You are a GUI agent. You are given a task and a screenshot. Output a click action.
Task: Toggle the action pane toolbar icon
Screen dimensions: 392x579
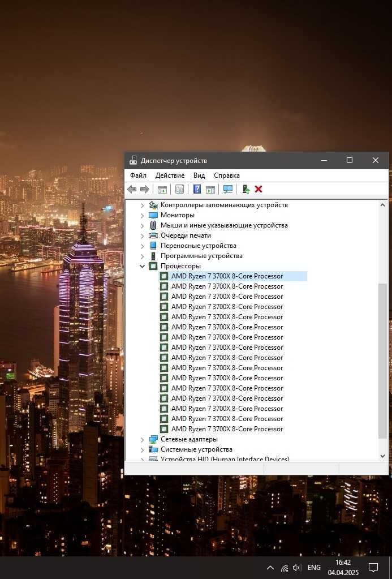[x=210, y=190]
